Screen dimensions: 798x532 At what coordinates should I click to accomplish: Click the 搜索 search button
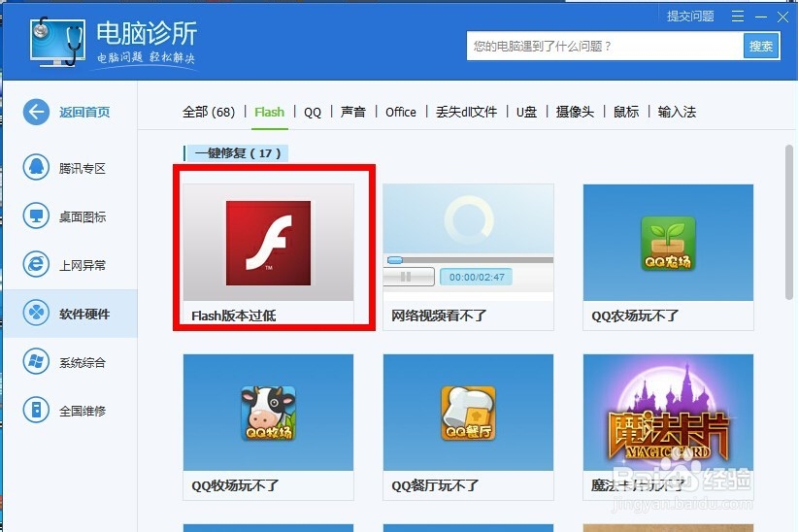click(x=761, y=47)
